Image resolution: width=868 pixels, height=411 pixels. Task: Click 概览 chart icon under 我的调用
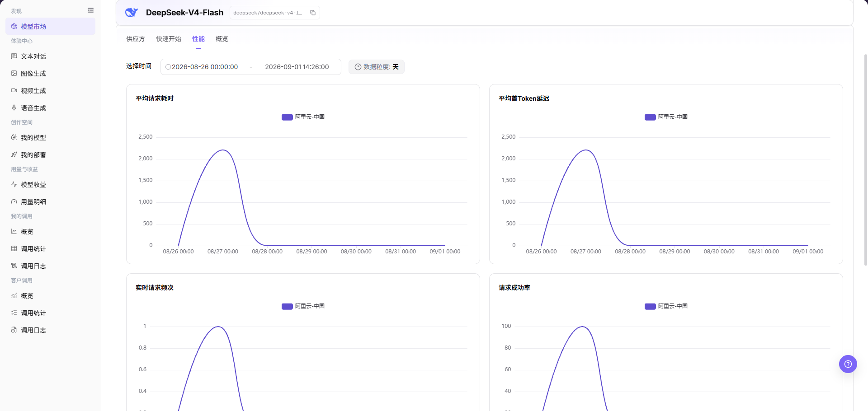click(x=14, y=232)
